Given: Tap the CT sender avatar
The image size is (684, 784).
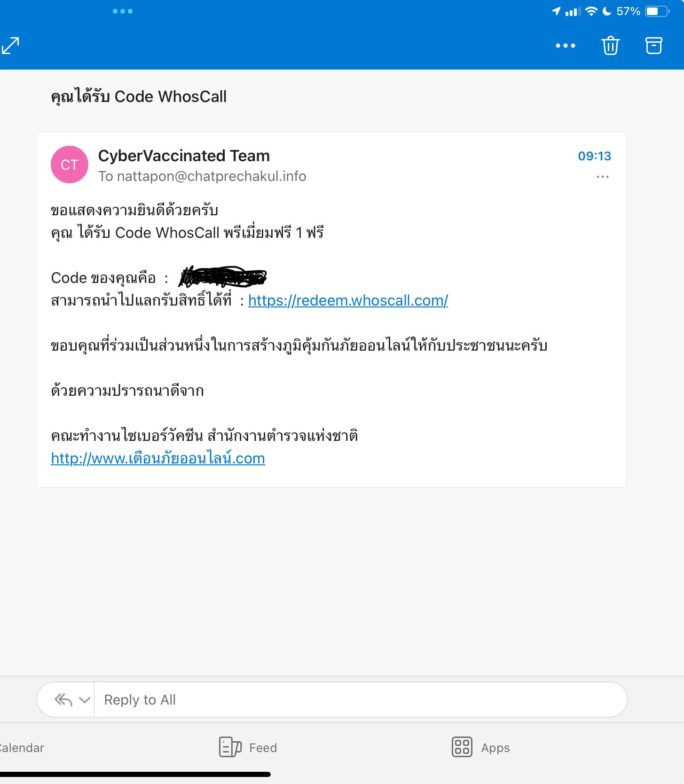Looking at the screenshot, I should pos(70,165).
